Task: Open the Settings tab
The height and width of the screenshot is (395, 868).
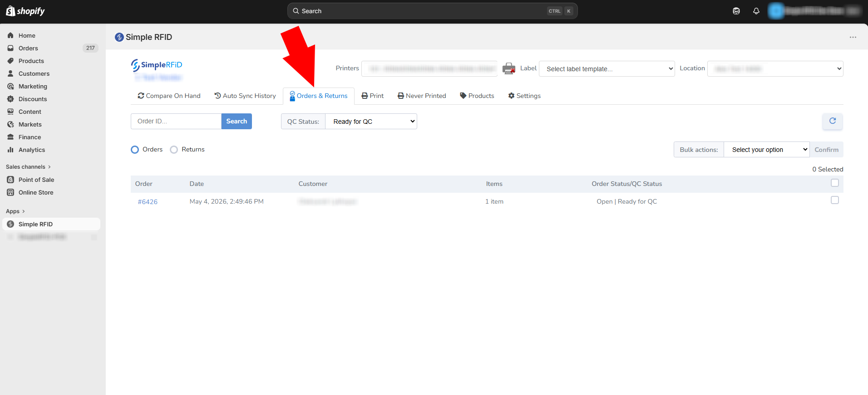Action: tap(524, 96)
